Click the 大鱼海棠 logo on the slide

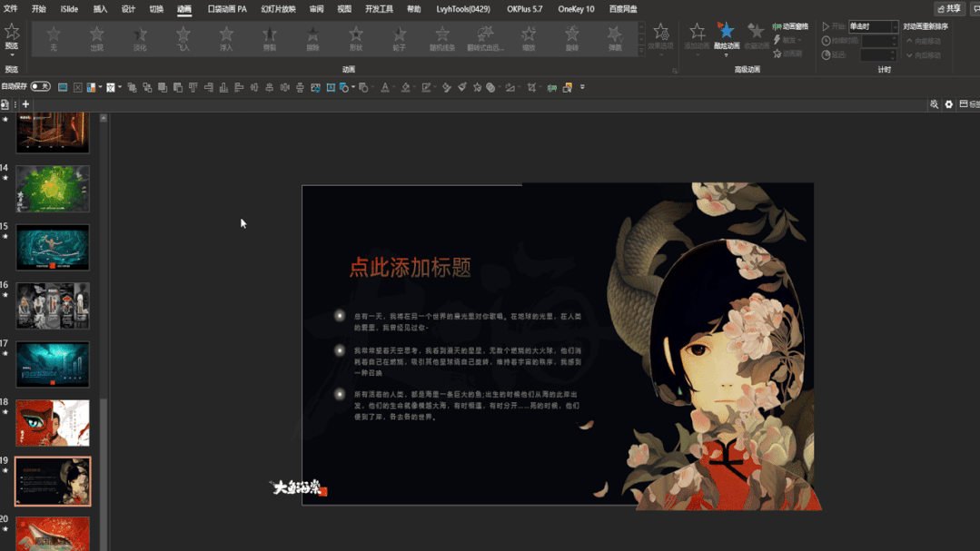[299, 487]
